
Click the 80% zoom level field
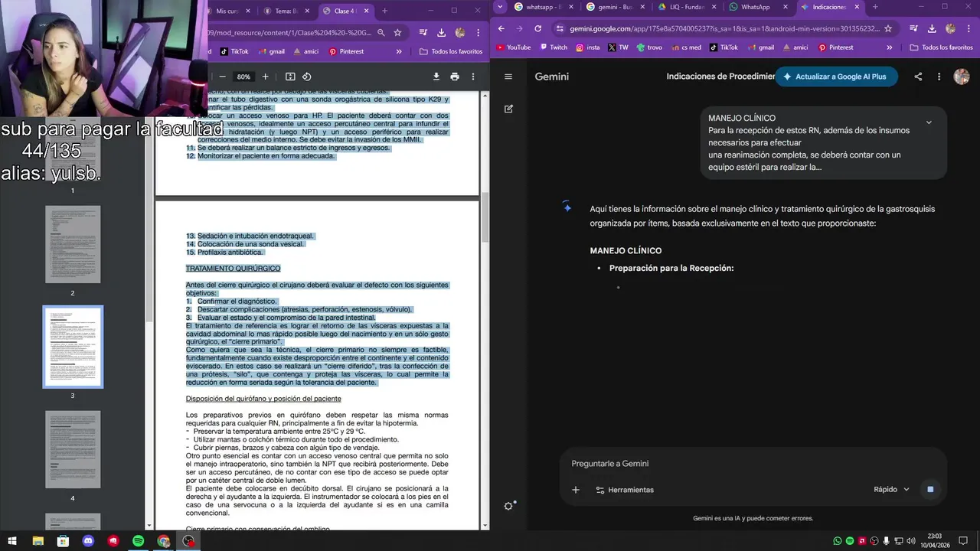[x=243, y=77]
